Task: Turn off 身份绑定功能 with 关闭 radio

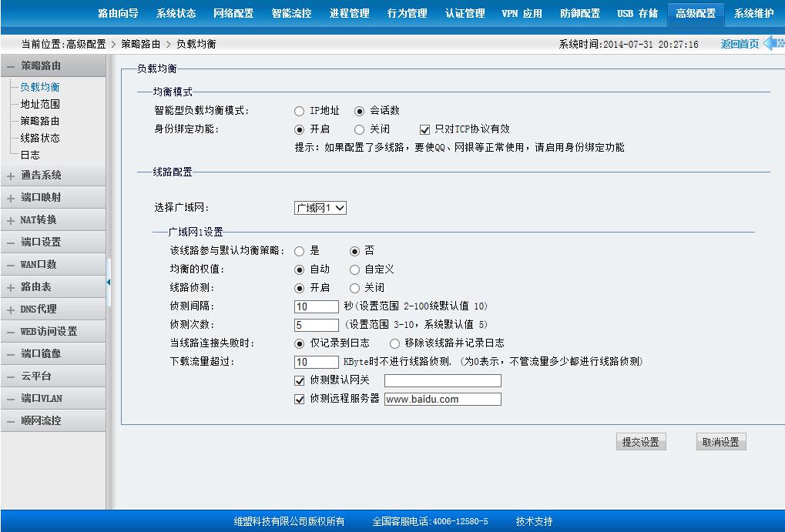Action: point(359,130)
